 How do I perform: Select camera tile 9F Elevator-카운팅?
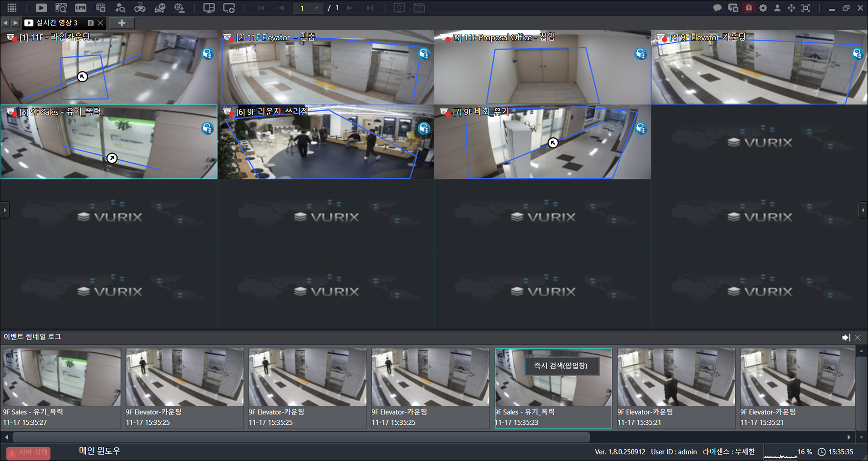tap(759, 67)
